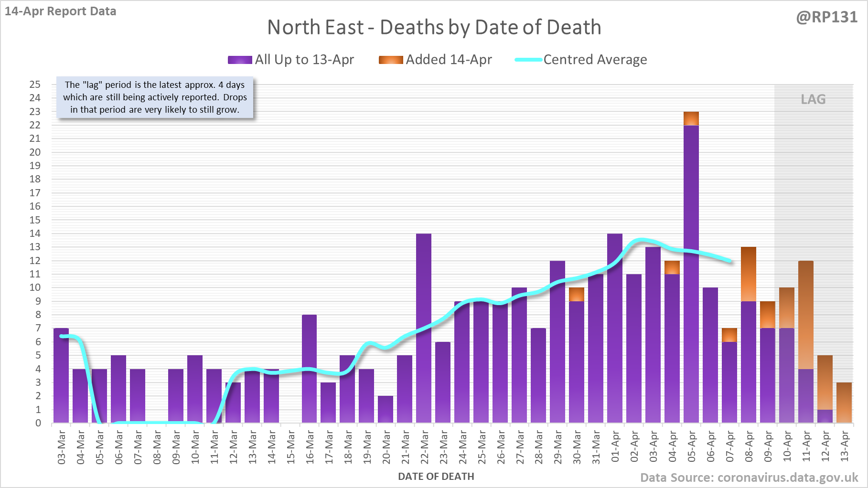This screenshot has height=488, width=868.
Task: Click the 03-Mar date label on the x-axis
Action: pyautogui.click(x=62, y=447)
